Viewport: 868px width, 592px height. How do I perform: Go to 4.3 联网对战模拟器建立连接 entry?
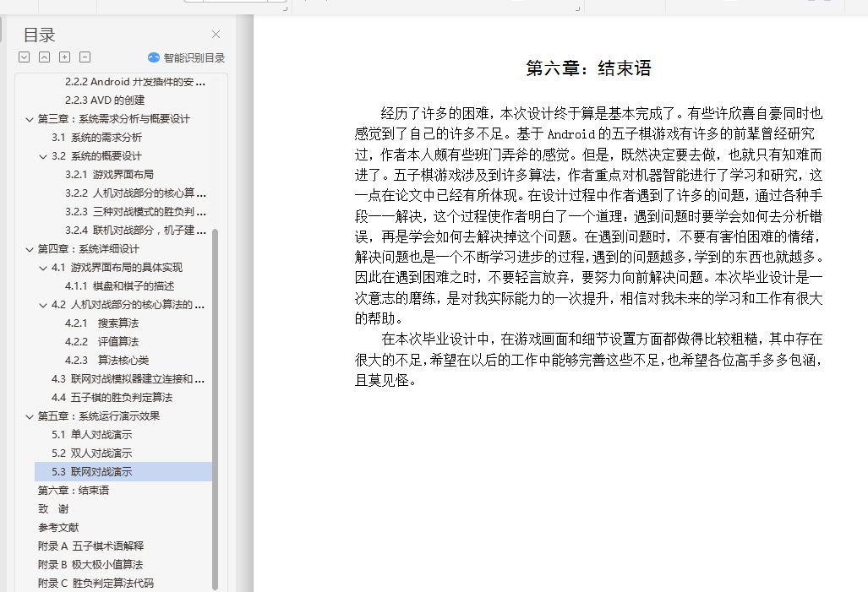coord(128,379)
